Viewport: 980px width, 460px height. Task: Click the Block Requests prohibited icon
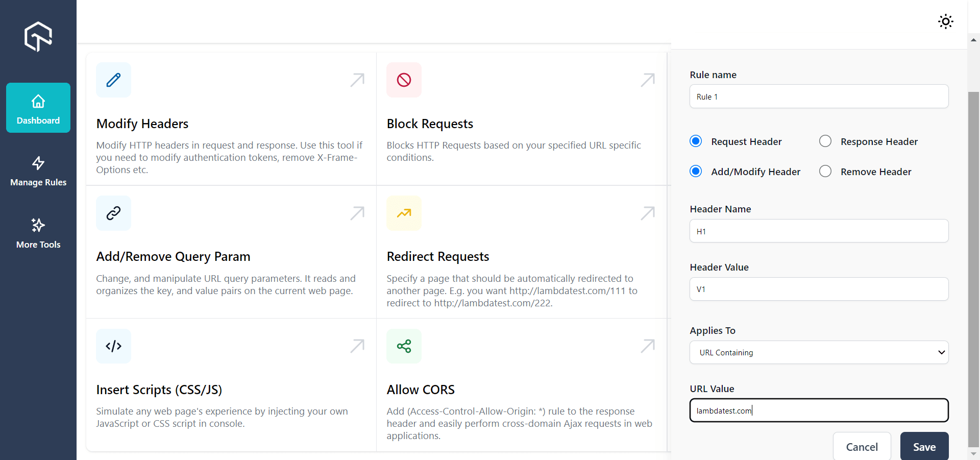click(404, 80)
